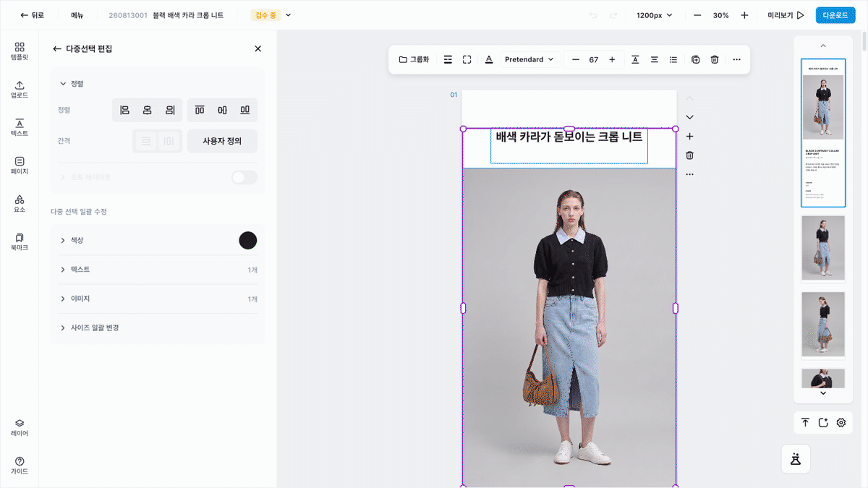
Task: Zoom out the canvas with minus button
Action: pyautogui.click(x=697, y=15)
